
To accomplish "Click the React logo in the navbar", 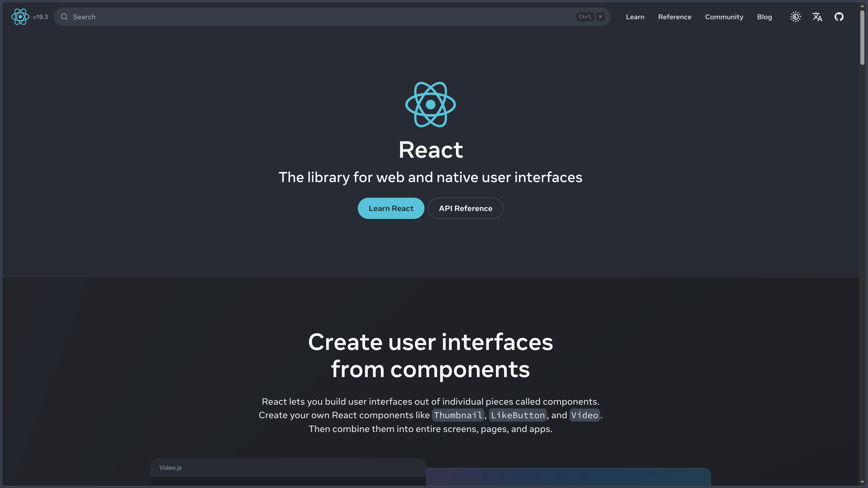I will coord(20,17).
